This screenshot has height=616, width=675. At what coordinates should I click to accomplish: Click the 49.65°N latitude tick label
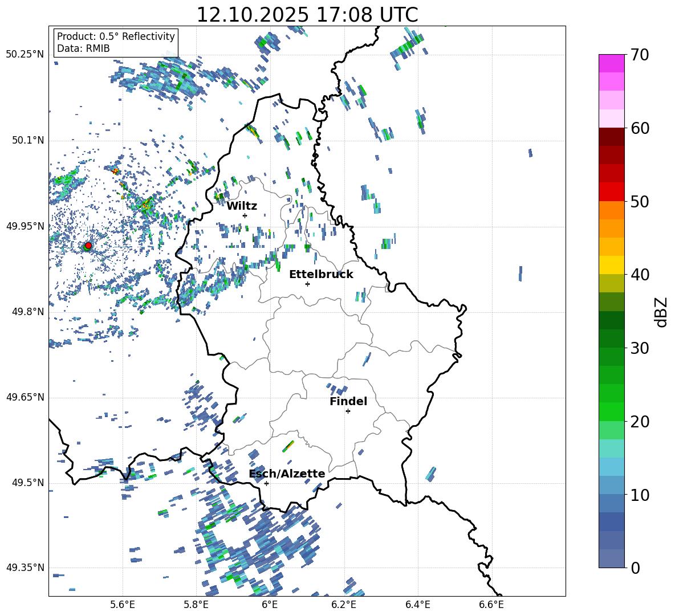pos(25,397)
